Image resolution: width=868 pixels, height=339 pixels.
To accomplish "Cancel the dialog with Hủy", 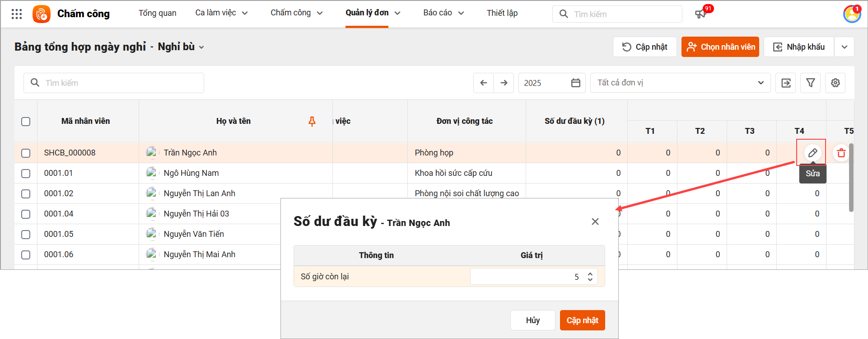I will tap(533, 320).
